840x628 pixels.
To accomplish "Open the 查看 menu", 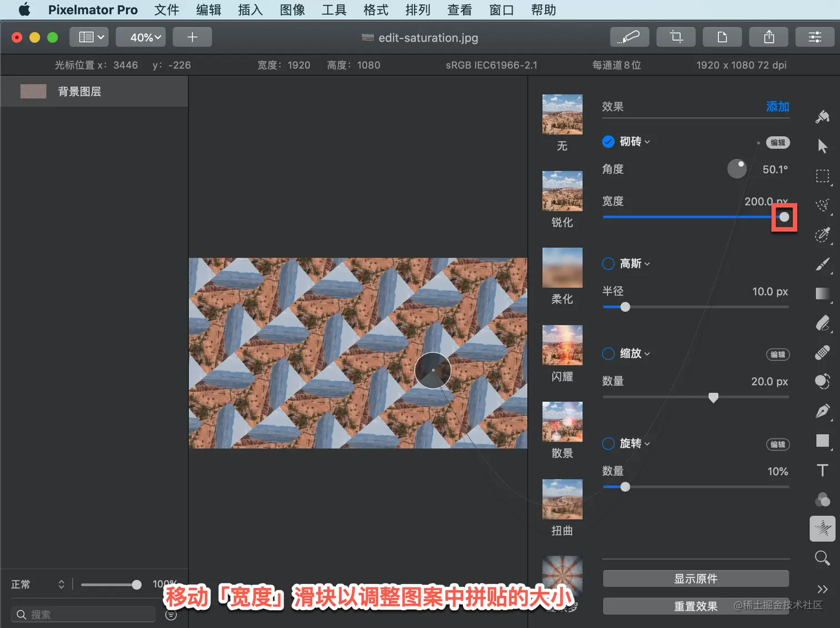I will tap(459, 10).
